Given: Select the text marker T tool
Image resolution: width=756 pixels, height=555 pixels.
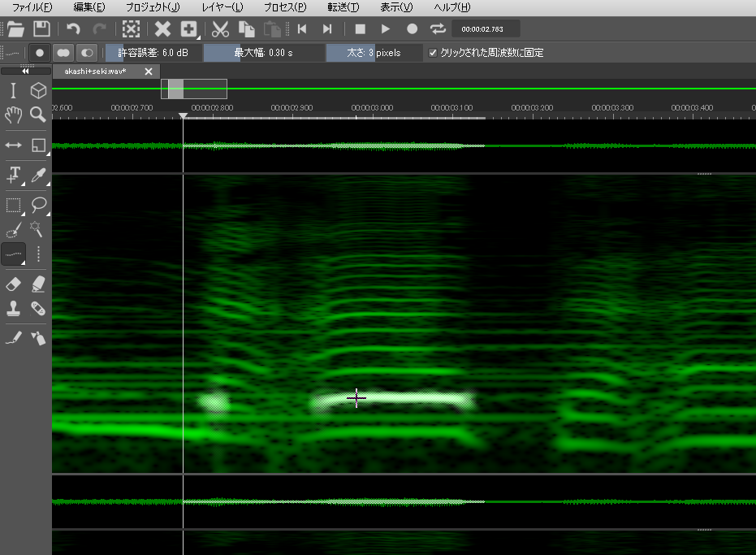Looking at the screenshot, I should tap(14, 175).
